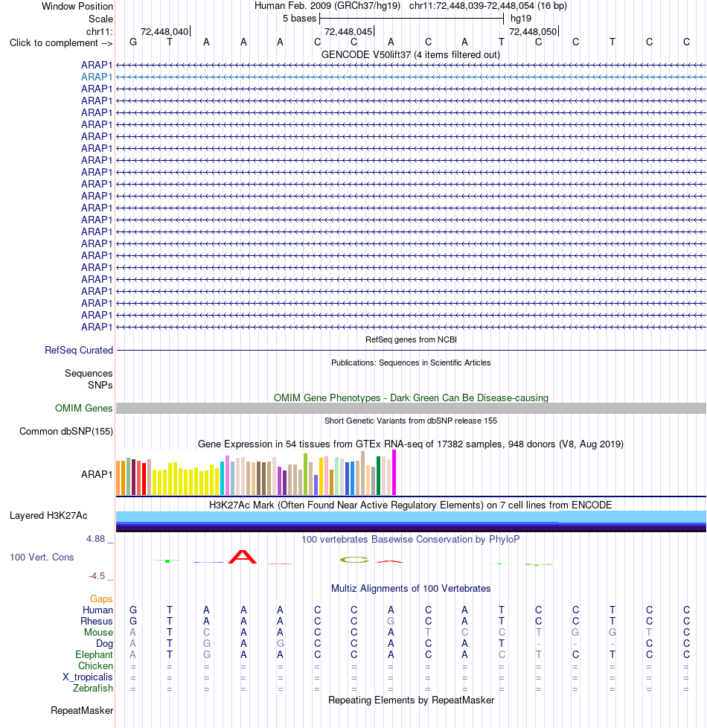The image size is (707, 728).
Task: Click the 'OMIM Gene Phenotypes' green title
Action: point(411,398)
